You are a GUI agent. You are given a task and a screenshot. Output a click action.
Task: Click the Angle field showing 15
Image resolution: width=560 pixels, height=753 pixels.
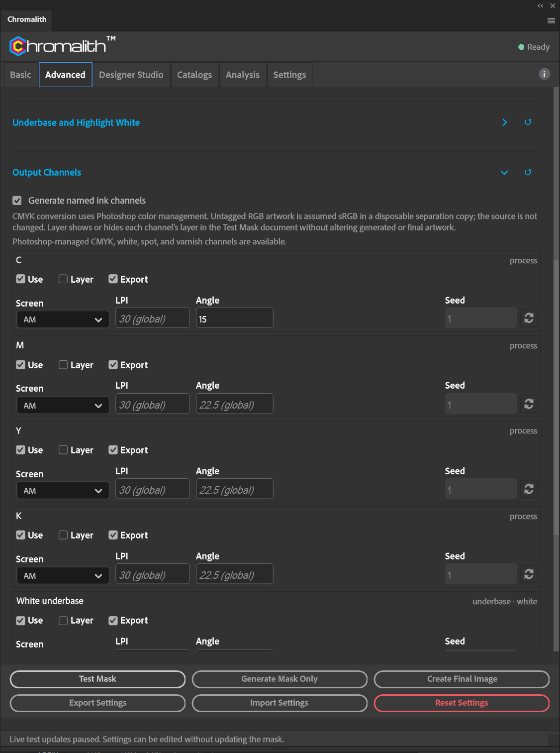click(235, 318)
